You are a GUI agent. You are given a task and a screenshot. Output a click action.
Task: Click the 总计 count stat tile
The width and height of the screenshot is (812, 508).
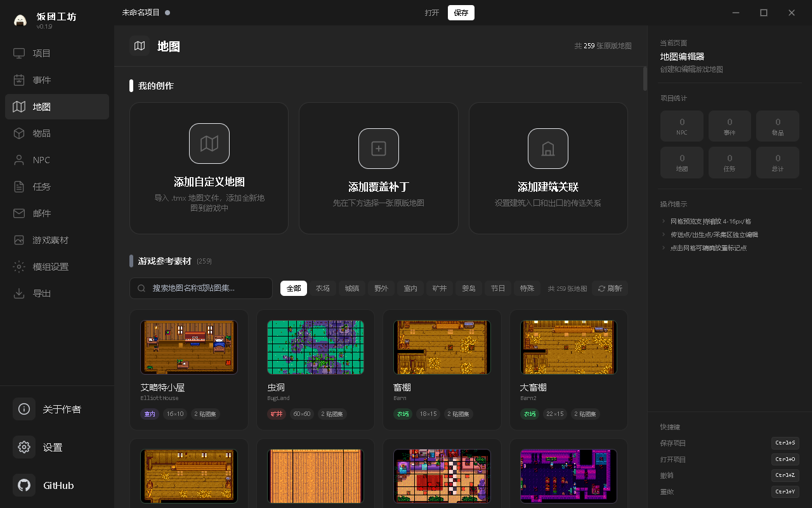[778, 163]
